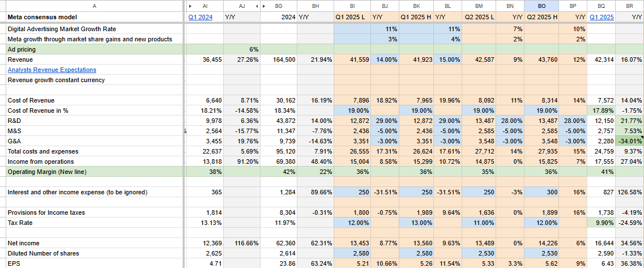Select Income from operations cell 13,818

pyautogui.click(x=205, y=161)
